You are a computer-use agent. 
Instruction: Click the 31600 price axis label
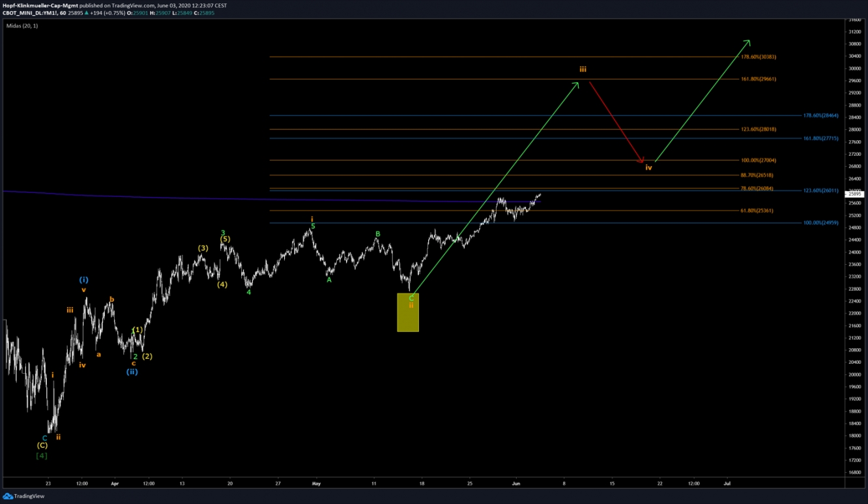(x=854, y=20)
